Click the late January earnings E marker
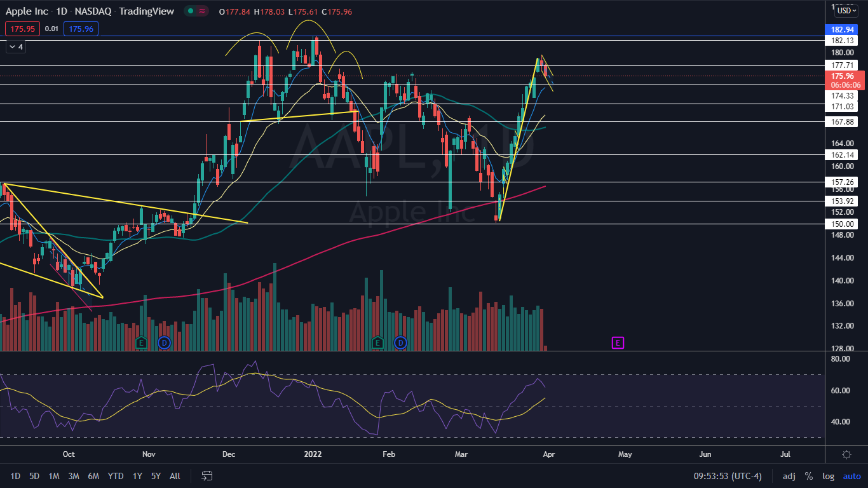 [377, 343]
